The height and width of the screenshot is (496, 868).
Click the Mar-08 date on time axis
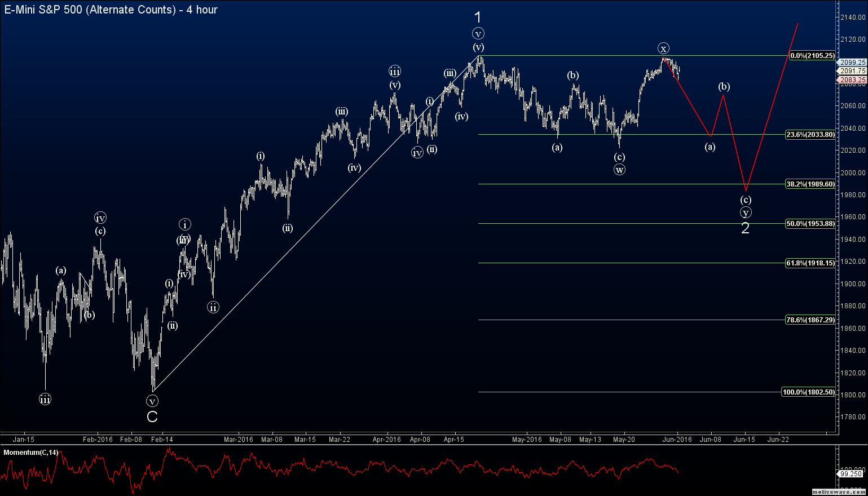coord(271,440)
